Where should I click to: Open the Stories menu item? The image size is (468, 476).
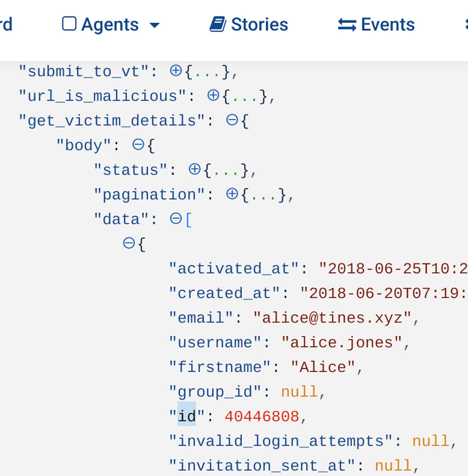coord(259,25)
